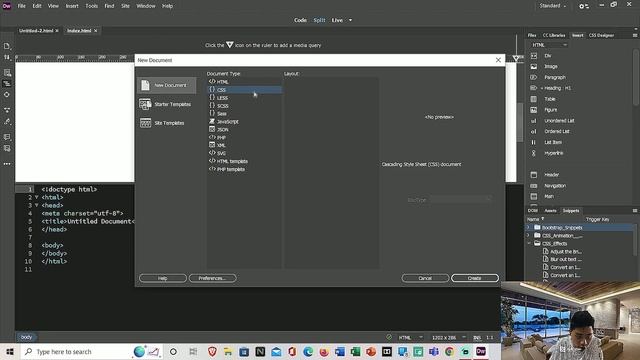Select HTML document type in the list
Screen dimensions: 640x360
point(244,82)
